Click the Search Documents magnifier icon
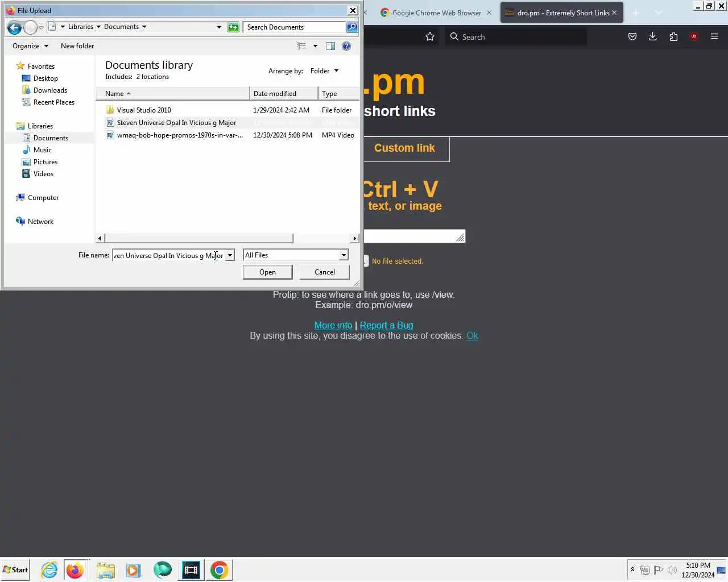The width and height of the screenshot is (728, 582). click(352, 27)
